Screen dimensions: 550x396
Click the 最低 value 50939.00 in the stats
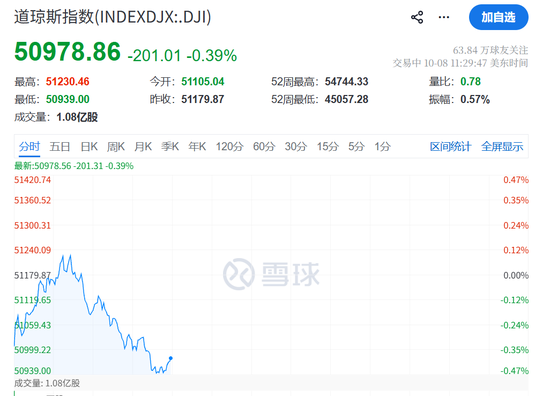point(68,99)
